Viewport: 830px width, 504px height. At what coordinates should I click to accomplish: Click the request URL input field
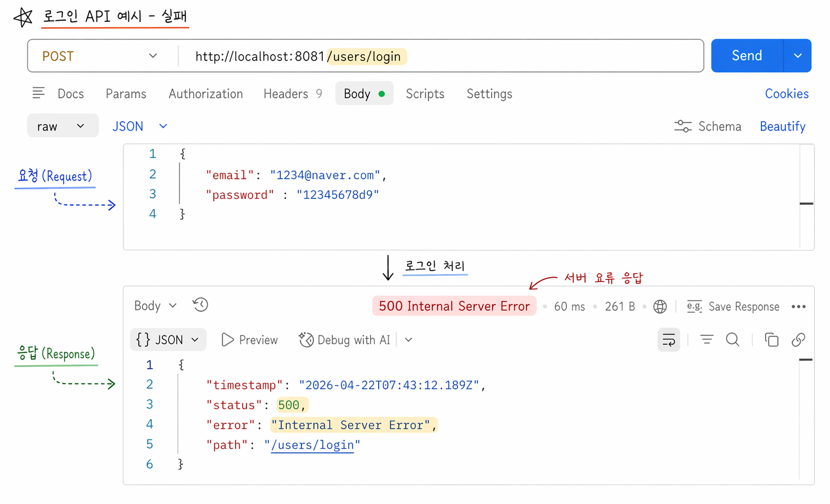441,56
